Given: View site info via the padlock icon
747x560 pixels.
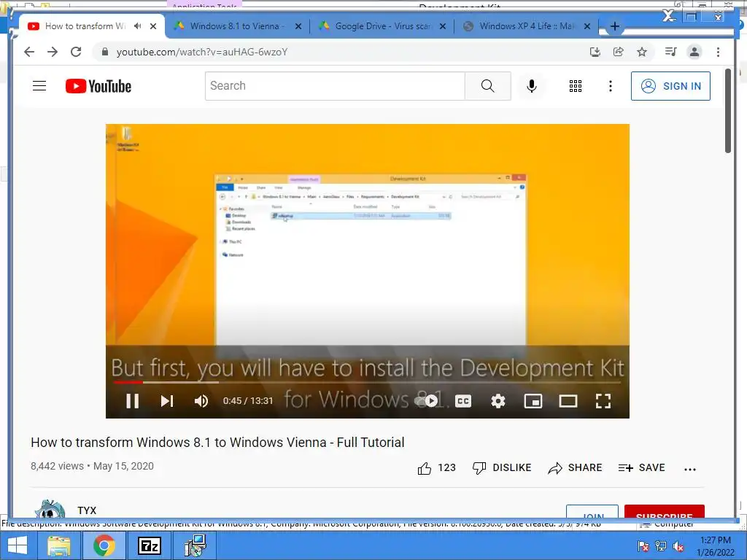Looking at the screenshot, I should coord(105,52).
